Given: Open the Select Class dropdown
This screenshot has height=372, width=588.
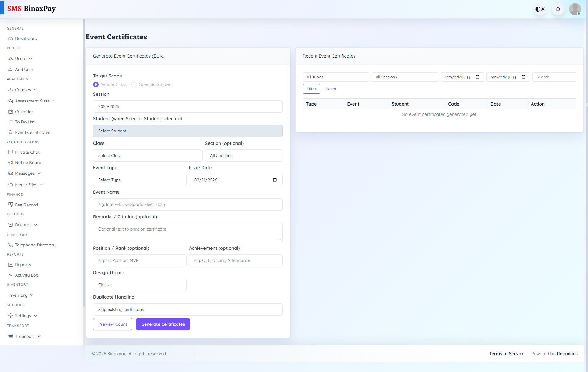Looking at the screenshot, I should [148, 156].
